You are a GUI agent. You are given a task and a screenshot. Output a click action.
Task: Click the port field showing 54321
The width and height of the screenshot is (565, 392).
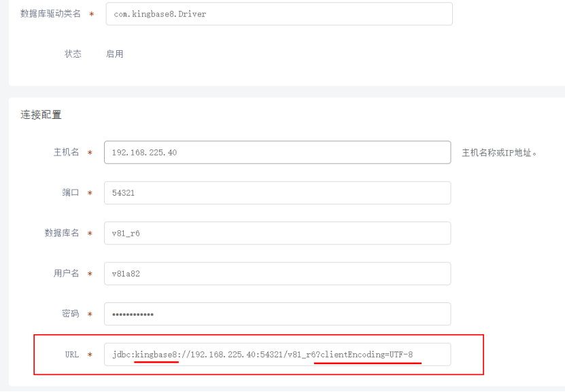click(x=277, y=193)
